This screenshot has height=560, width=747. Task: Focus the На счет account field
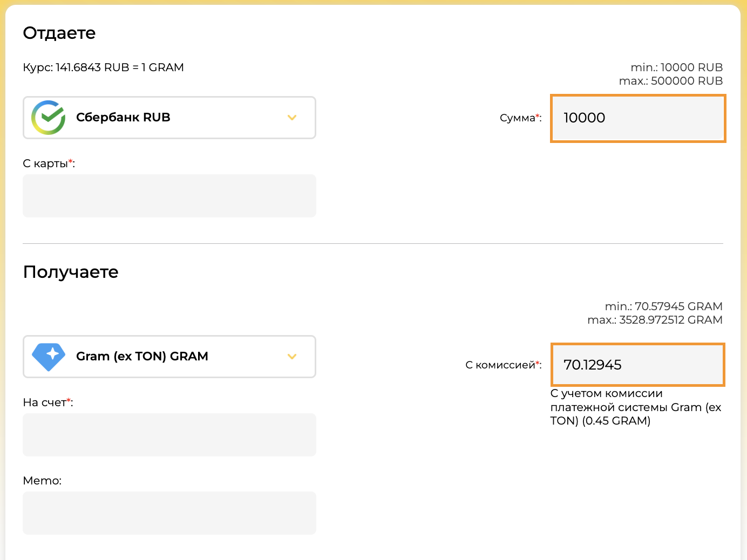[x=169, y=435]
